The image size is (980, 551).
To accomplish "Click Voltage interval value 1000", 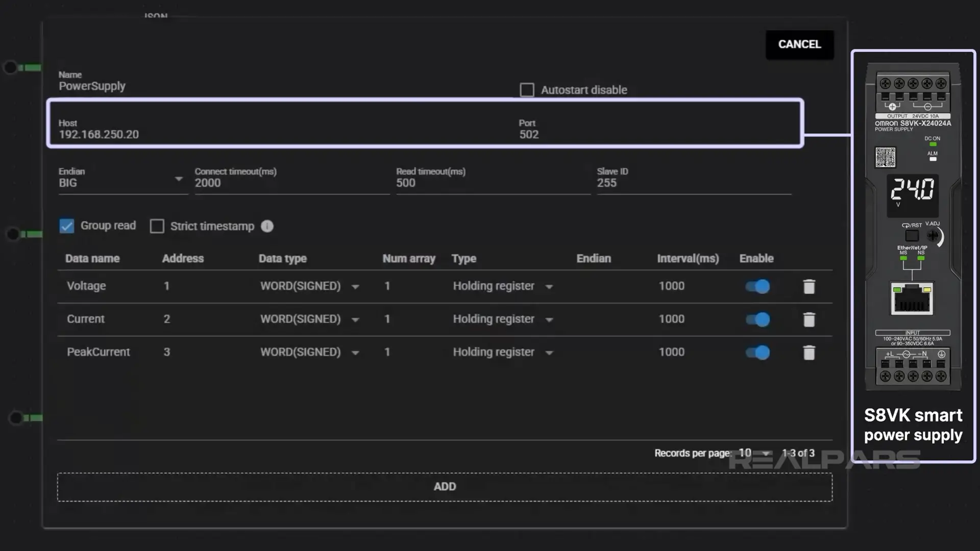I will [671, 286].
